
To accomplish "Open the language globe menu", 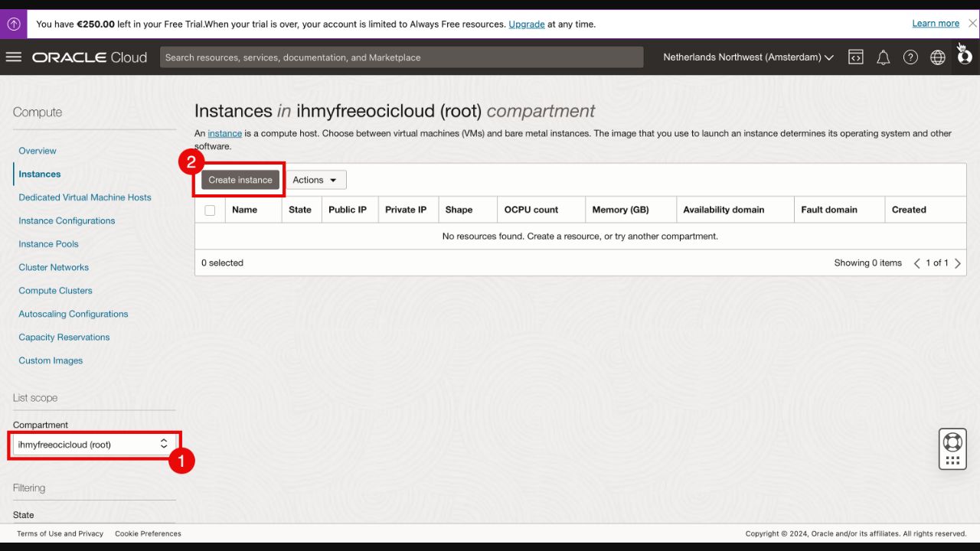I will click(x=938, y=57).
